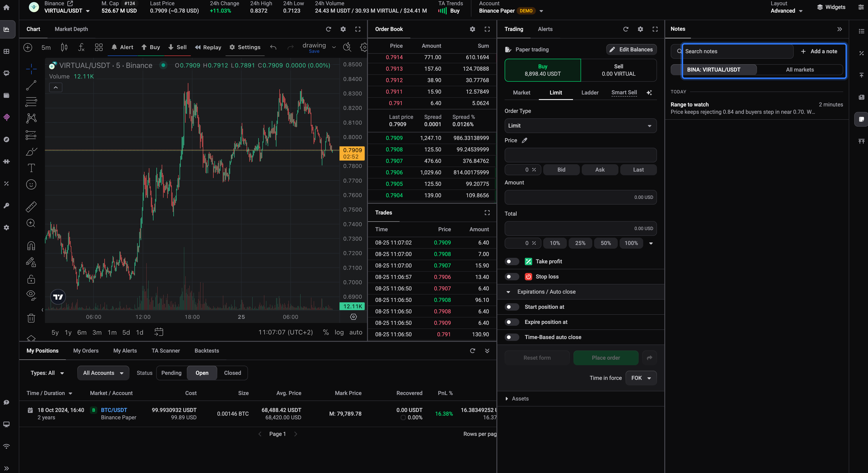Open Order Book settings gear

tap(472, 29)
